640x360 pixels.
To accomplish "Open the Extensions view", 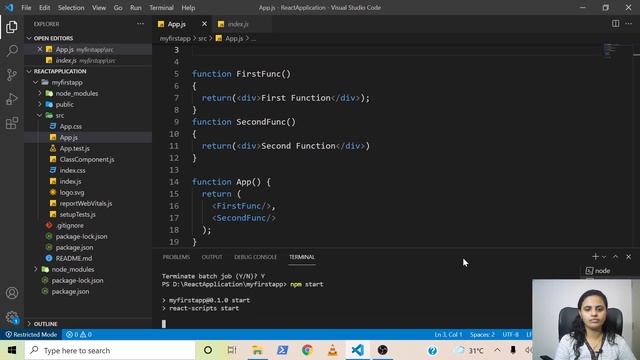I will (x=12, y=123).
